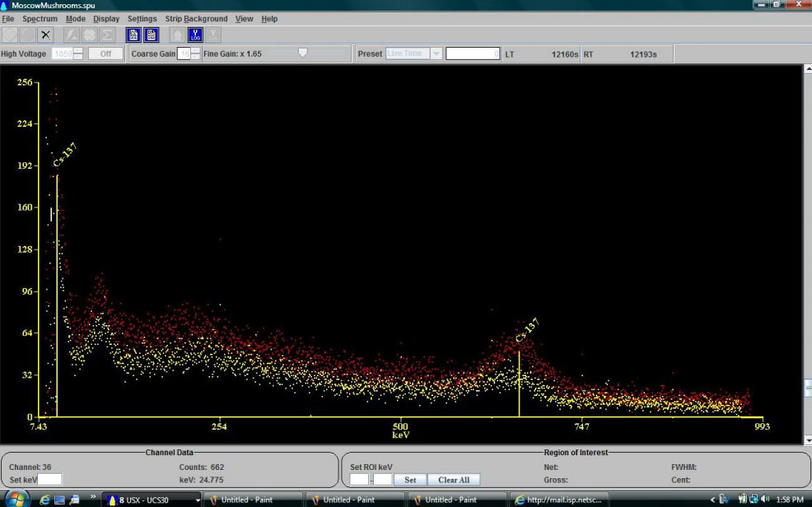The image size is (812, 507).
Task: Click the low-energy Cs-137 marker line
Action: click(x=57, y=296)
